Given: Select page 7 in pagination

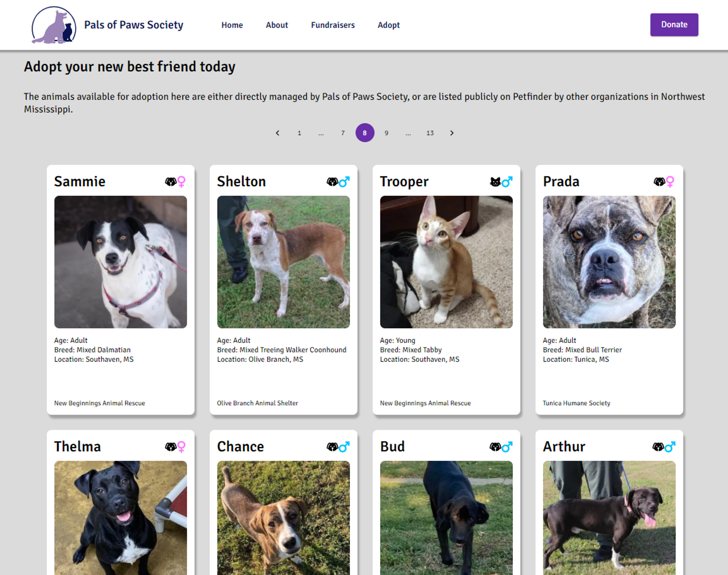Looking at the screenshot, I should [x=343, y=133].
